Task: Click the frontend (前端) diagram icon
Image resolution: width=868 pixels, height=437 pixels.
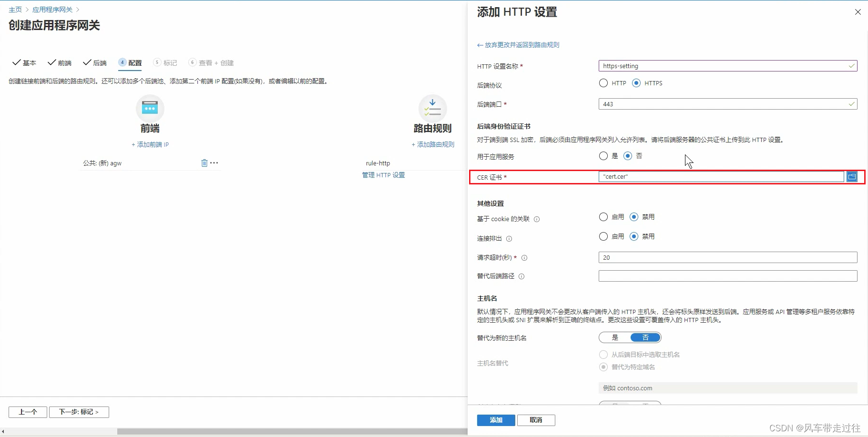Action: tap(150, 109)
